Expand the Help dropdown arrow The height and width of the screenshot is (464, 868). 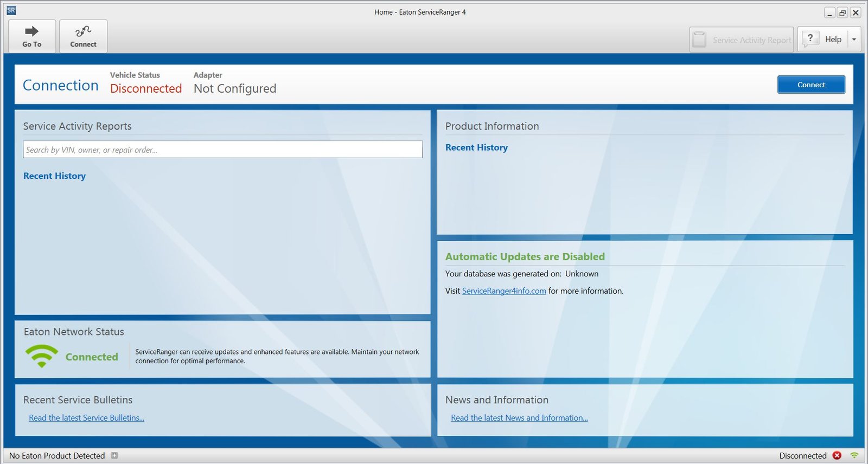click(x=854, y=39)
